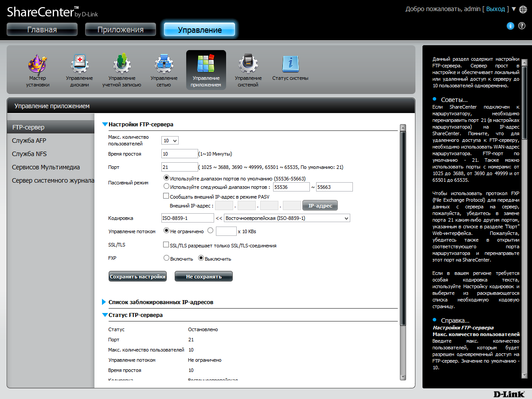Open Статус системы info icon
The height and width of the screenshot is (399, 532).
click(290, 67)
